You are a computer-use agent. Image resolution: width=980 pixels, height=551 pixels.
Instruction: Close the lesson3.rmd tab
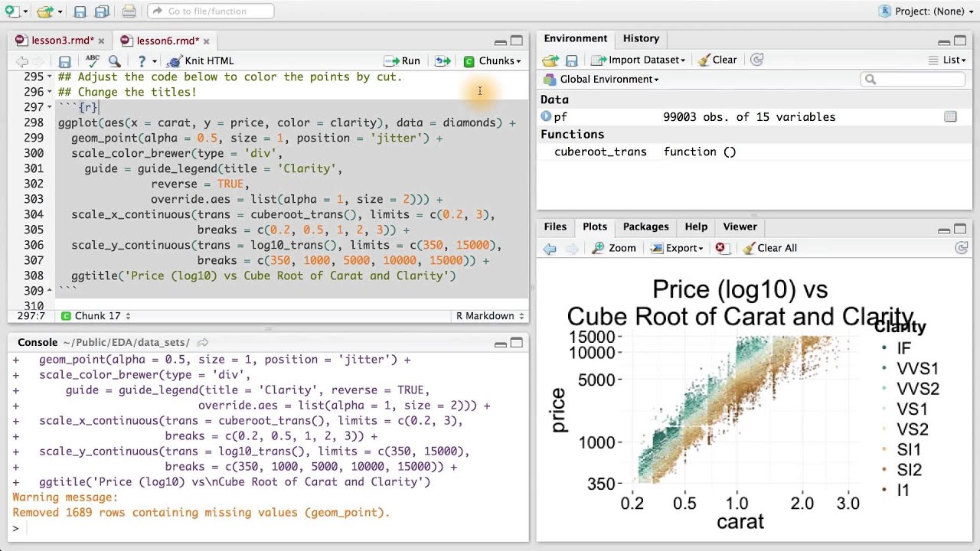[x=101, y=41]
